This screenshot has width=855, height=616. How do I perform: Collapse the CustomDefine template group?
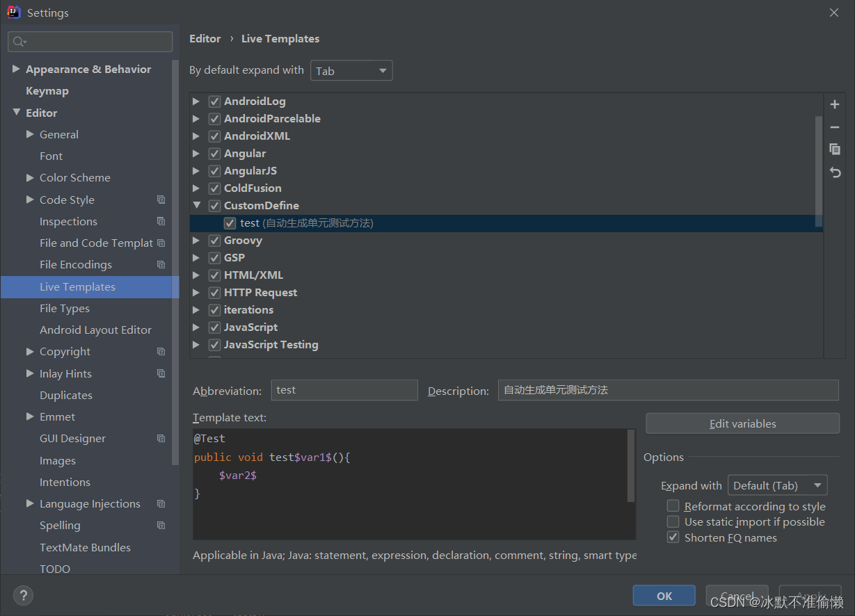(196, 206)
